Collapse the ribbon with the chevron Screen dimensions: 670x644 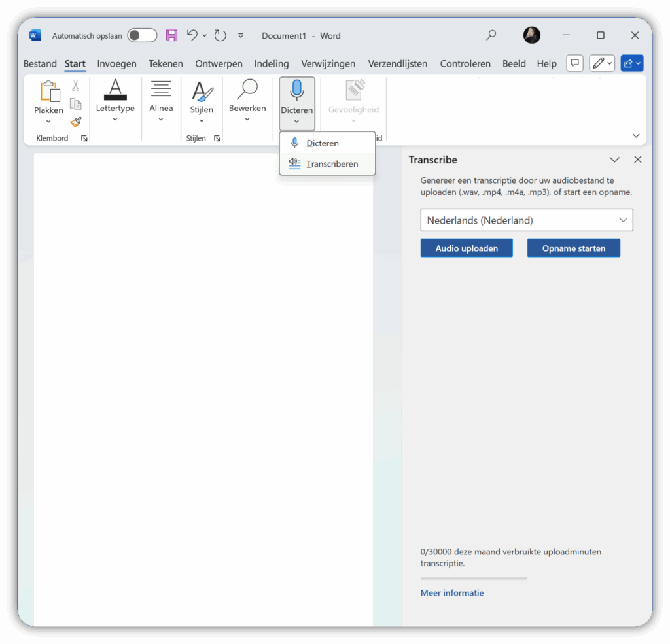coord(636,136)
